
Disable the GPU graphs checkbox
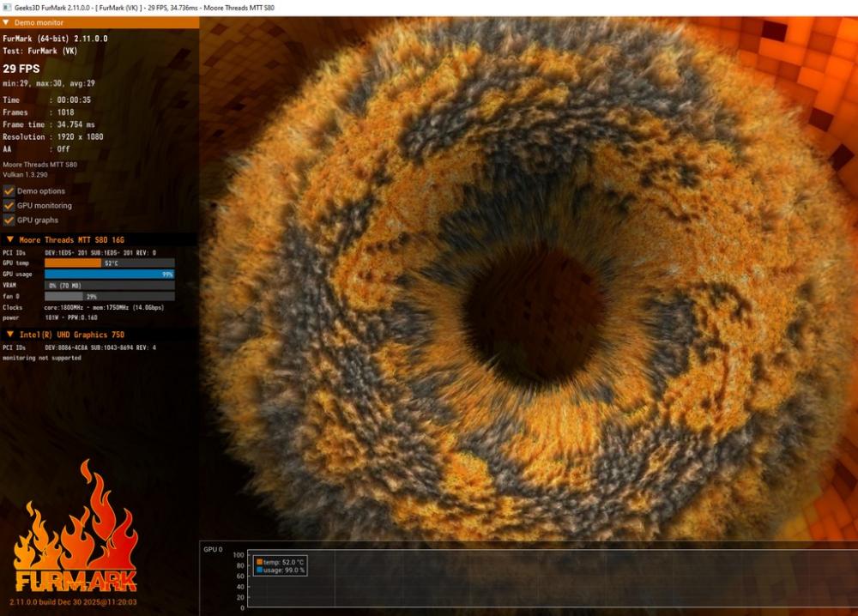point(9,220)
